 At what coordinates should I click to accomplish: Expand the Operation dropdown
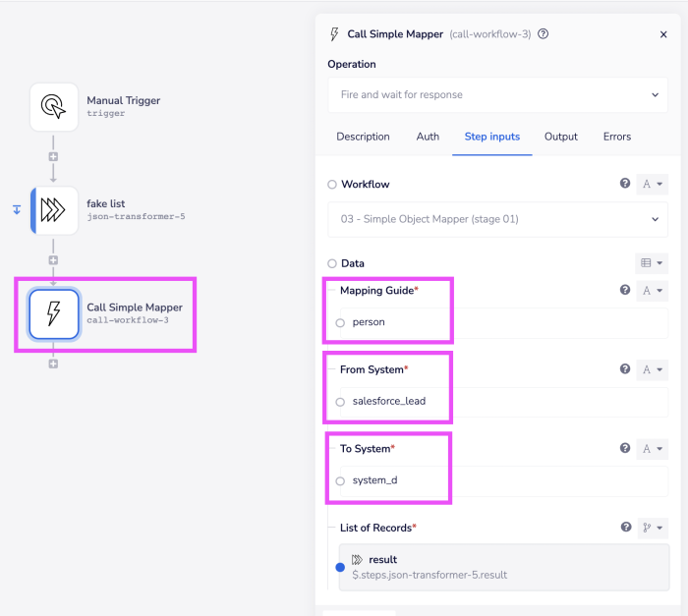coord(496,95)
